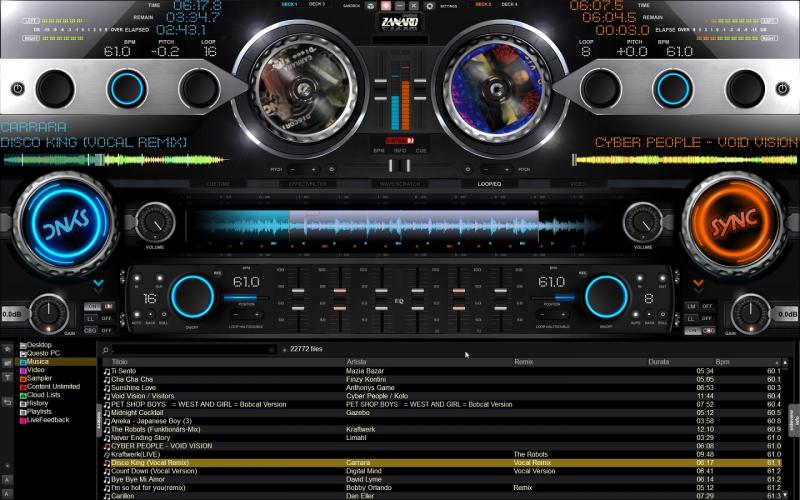Image resolution: width=800 pixels, height=500 pixels.
Task: Toggle right deck LL OFF switch
Action: point(699,318)
